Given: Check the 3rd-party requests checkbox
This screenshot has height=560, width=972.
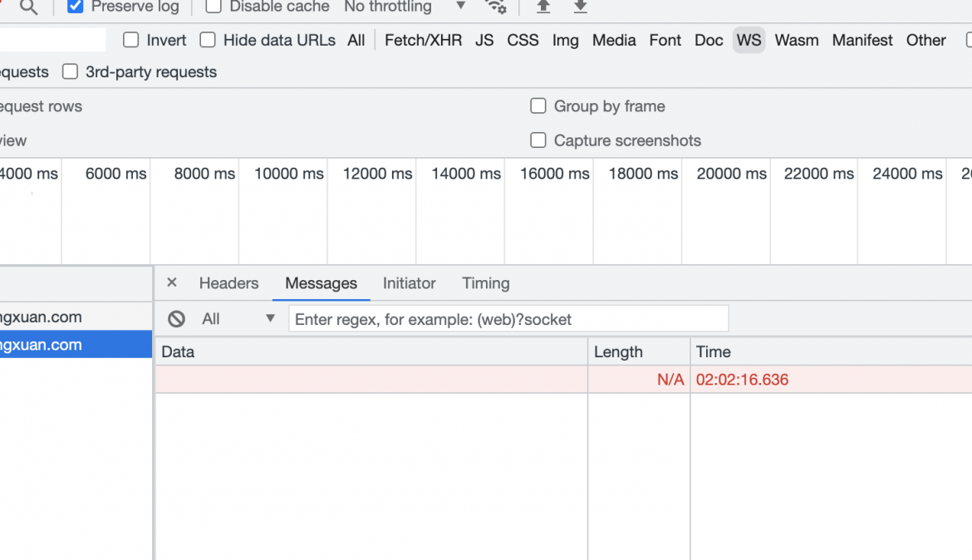Looking at the screenshot, I should [70, 71].
